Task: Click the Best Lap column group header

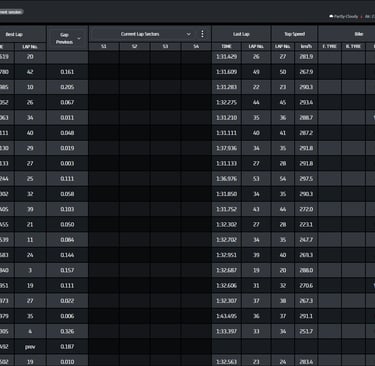Action: pyautogui.click(x=14, y=34)
